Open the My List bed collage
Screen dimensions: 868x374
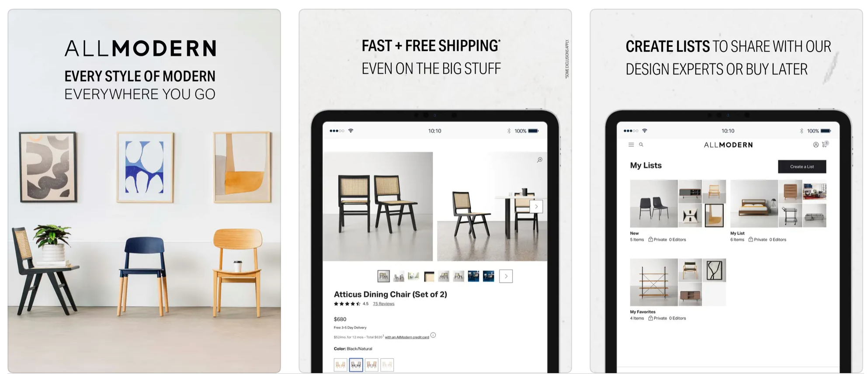point(778,204)
